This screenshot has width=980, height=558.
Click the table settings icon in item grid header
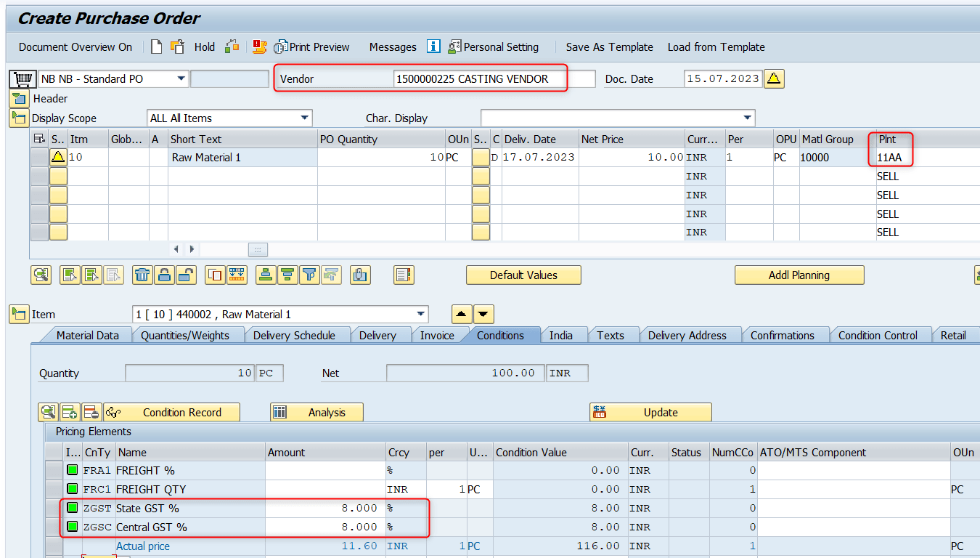coord(39,139)
